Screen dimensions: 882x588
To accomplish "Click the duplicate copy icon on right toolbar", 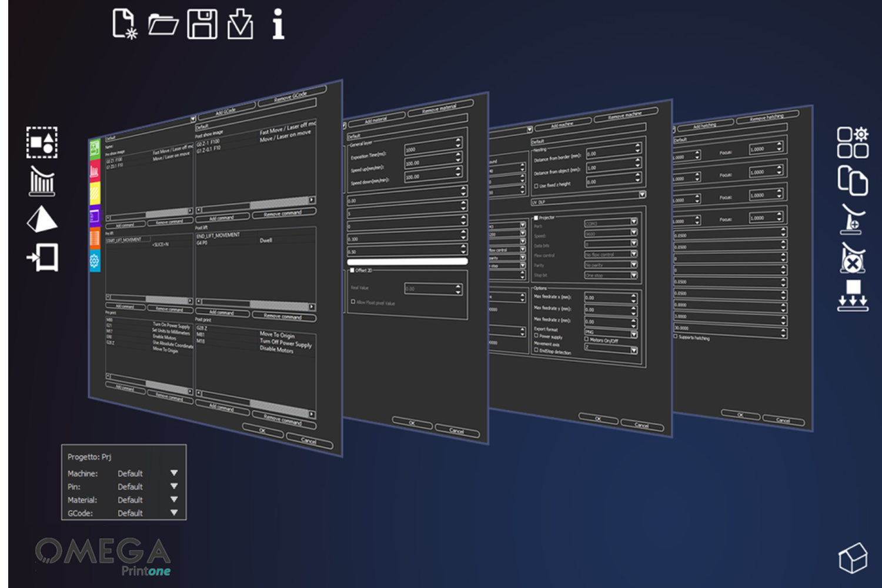I will pyautogui.click(x=853, y=181).
